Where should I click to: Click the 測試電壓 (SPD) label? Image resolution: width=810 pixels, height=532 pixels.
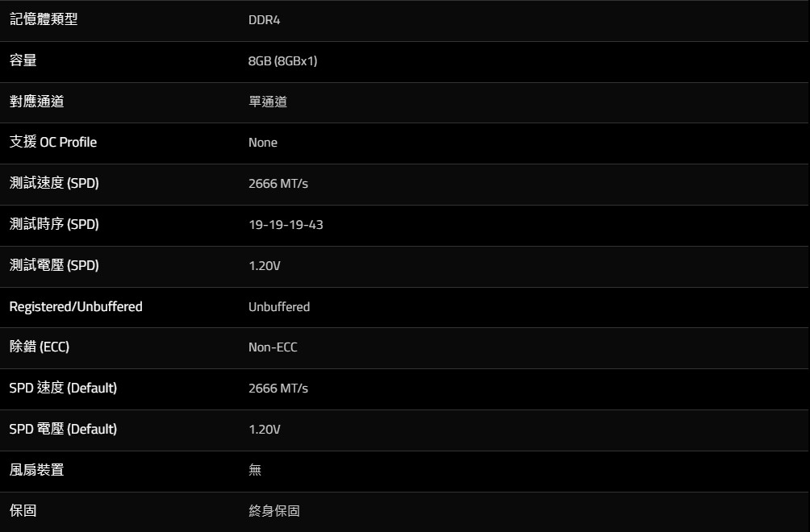click(54, 265)
